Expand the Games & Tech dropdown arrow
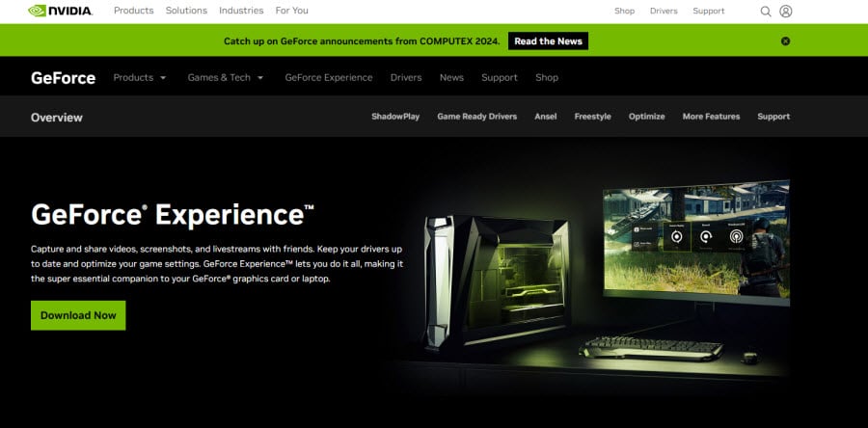 pyautogui.click(x=260, y=78)
